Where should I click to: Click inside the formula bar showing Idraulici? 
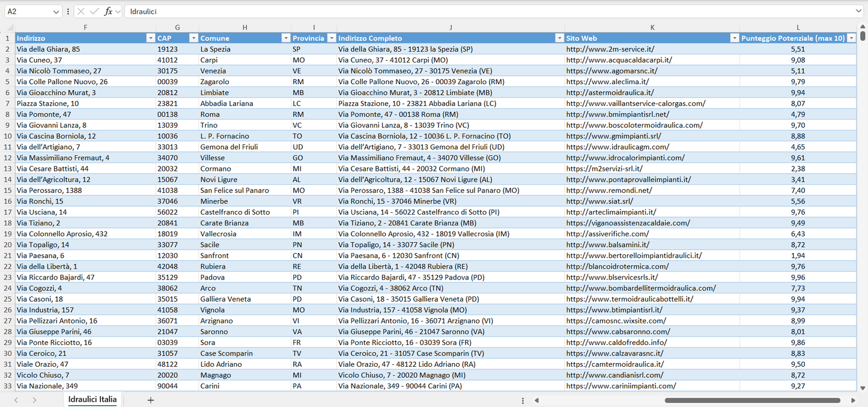tap(240, 10)
